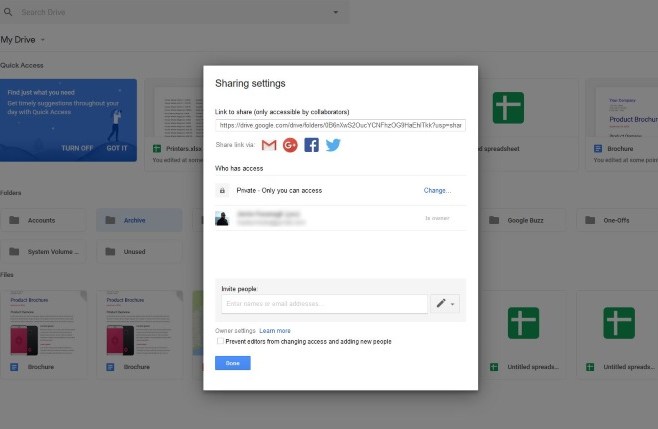Select the shareable link URL field
This screenshot has height=429, width=658.
point(340,126)
